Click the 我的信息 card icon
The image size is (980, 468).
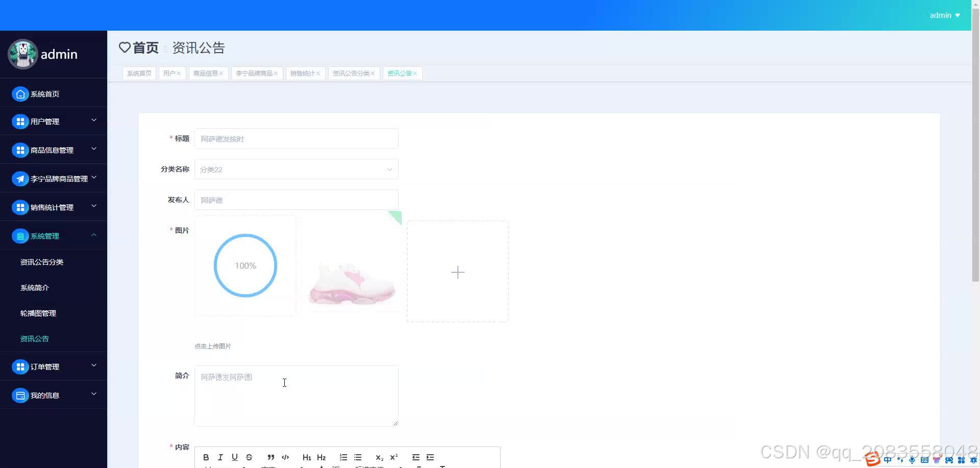tap(20, 395)
